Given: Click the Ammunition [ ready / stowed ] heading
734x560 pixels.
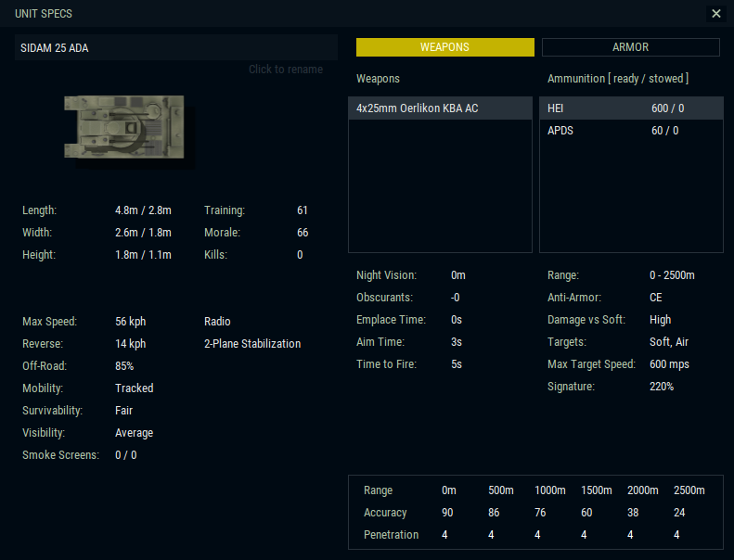Looking at the screenshot, I should tap(618, 79).
